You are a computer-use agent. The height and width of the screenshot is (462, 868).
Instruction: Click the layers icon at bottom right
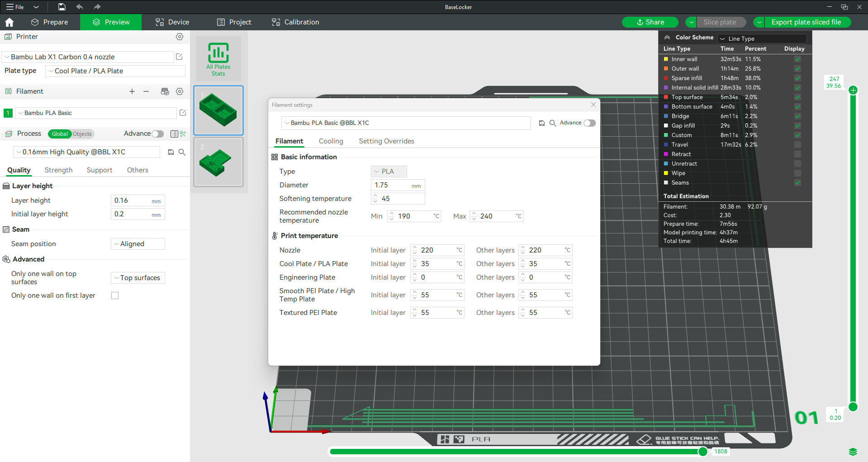[x=853, y=452]
